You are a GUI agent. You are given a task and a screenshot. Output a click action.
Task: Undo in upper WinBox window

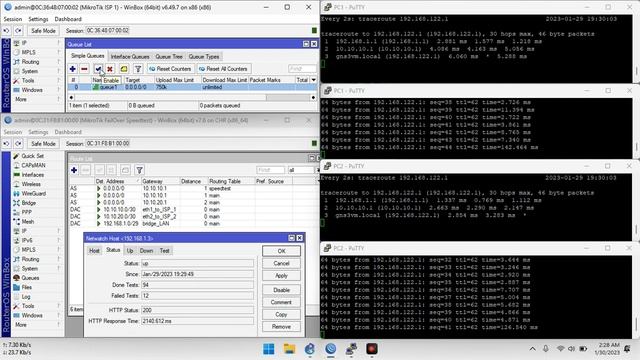pyautogui.click(x=7, y=31)
